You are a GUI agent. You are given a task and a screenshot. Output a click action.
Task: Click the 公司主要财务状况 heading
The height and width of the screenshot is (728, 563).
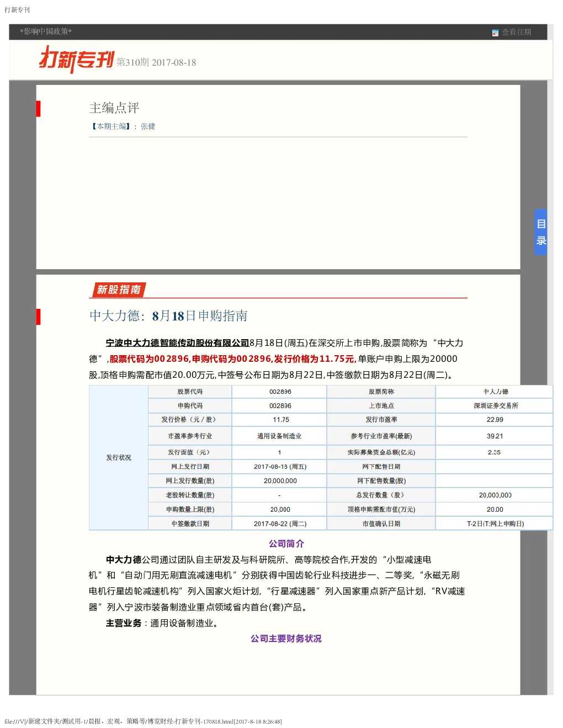(x=286, y=639)
